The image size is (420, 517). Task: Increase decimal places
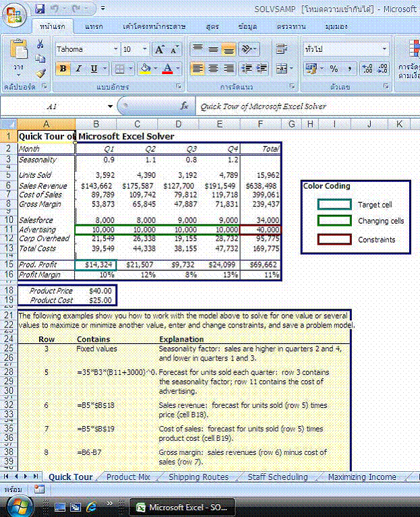(367, 69)
